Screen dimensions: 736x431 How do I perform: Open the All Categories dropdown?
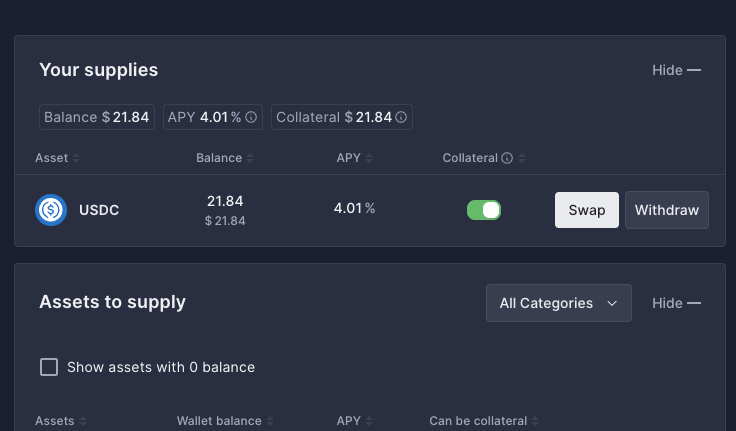(558, 303)
